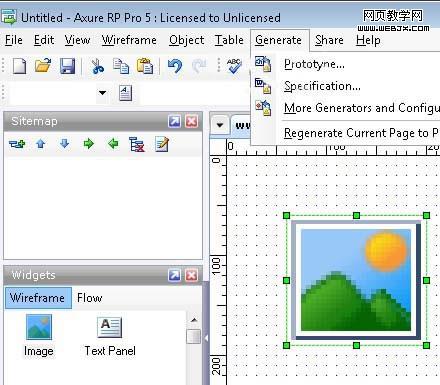440x385 pixels.
Task: Open the page tabs dropdown arrow above the ruler
Action: pyautogui.click(x=220, y=125)
